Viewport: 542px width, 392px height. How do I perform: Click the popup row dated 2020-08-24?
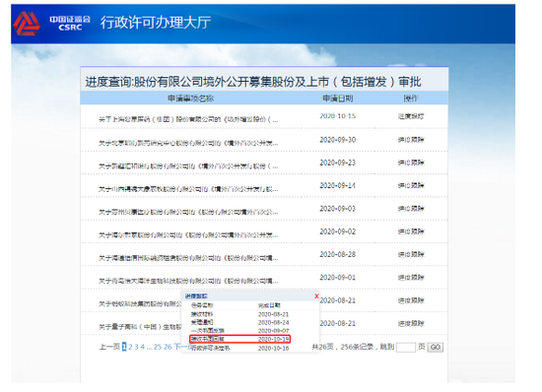pos(239,323)
